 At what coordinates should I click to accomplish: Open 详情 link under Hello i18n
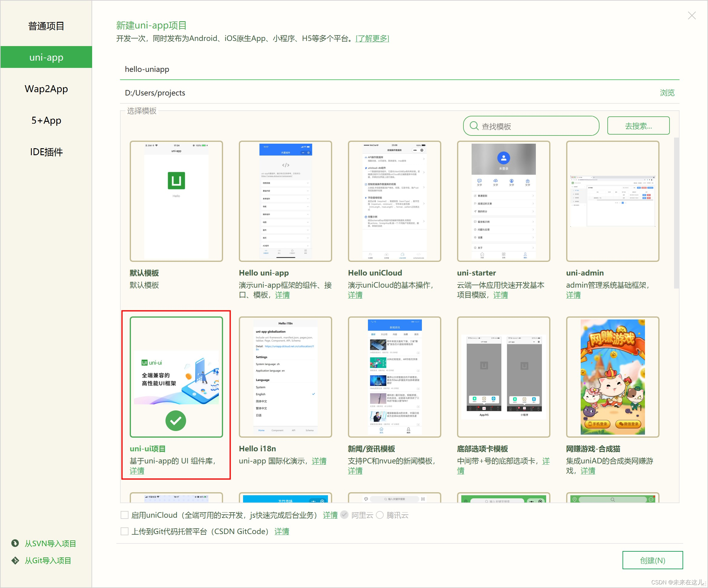tap(319, 461)
